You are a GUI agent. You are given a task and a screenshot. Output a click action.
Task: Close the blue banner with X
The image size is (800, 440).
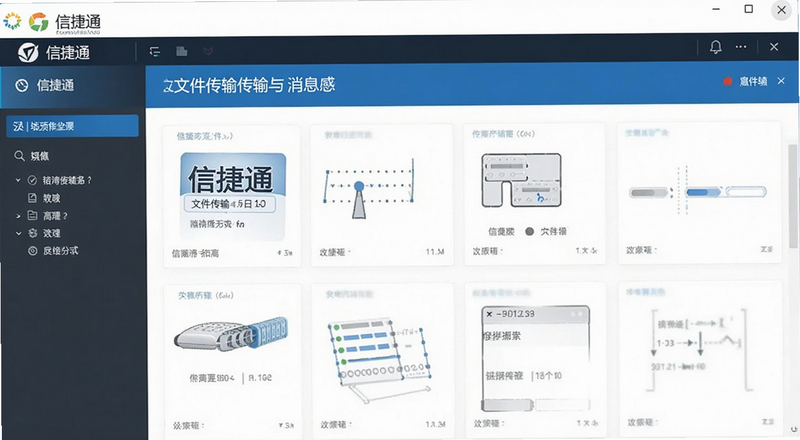pyautogui.click(x=781, y=81)
